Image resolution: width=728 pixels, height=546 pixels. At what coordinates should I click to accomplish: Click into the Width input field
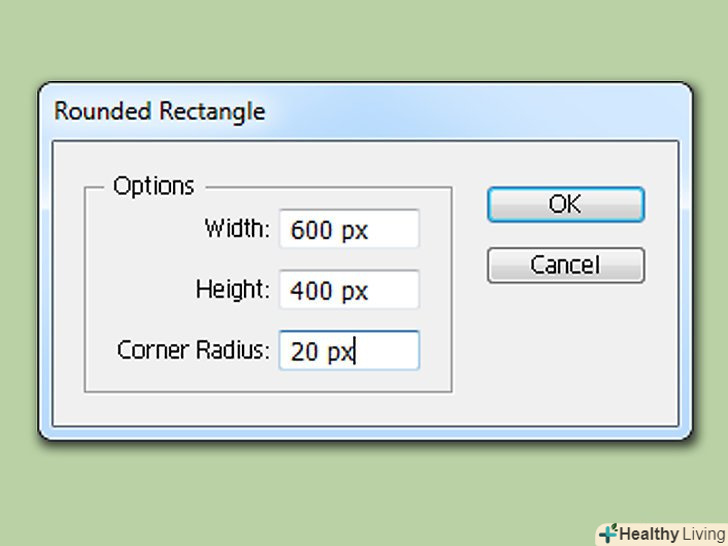[349, 229]
